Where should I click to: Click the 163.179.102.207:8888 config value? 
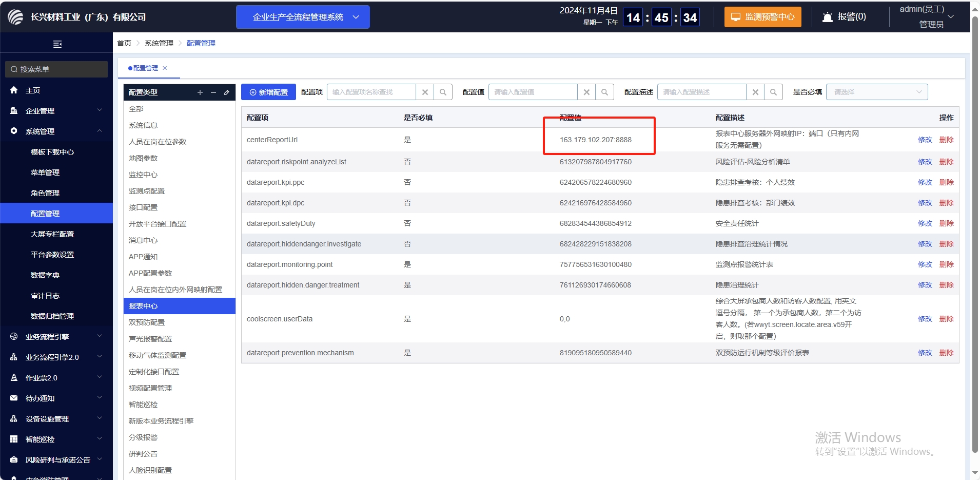click(596, 140)
